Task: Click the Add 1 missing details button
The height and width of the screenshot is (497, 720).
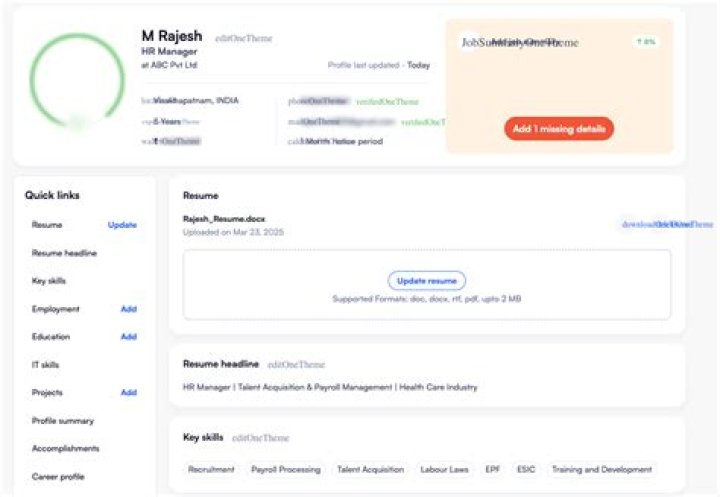Action: (559, 129)
